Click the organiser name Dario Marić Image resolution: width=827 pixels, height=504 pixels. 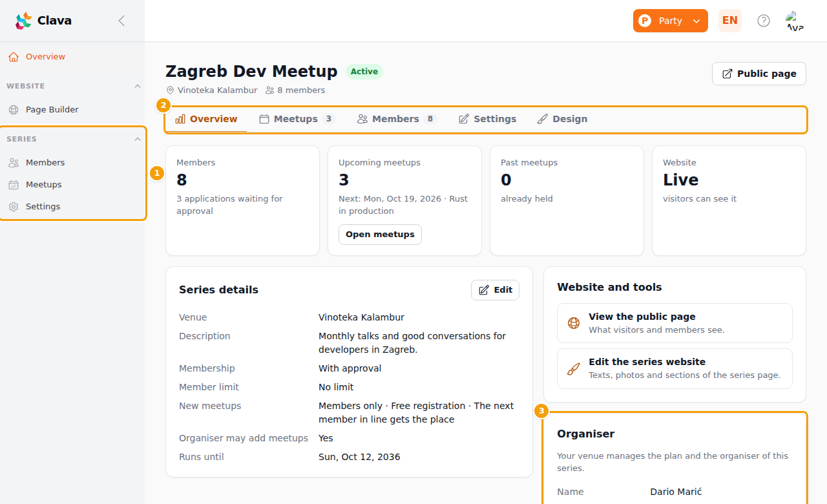(x=676, y=492)
